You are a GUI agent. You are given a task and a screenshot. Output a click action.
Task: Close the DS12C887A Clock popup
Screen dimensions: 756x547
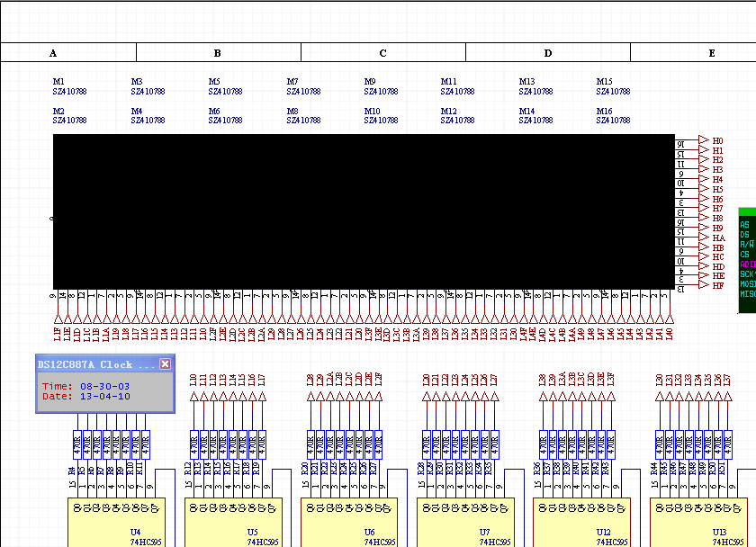(165, 363)
